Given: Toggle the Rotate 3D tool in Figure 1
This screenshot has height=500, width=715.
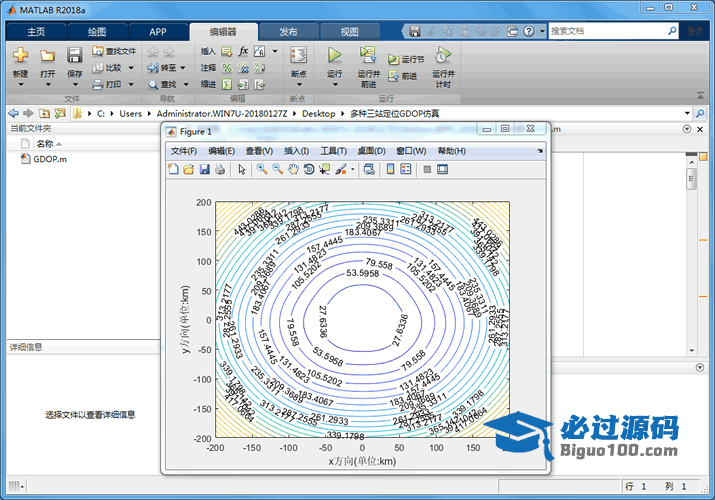Looking at the screenshot, I should pyautogui.click(x=309, y=170).
